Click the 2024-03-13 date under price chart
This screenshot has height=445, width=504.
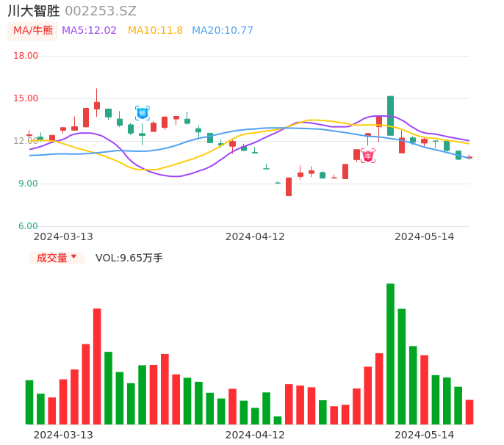[63, 236]
